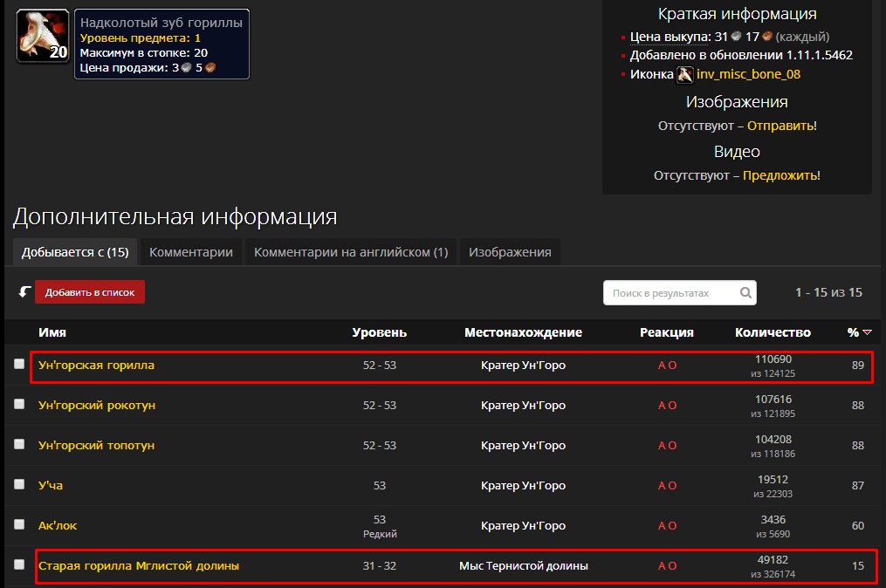Click the Отправить screenshot link
This screenshot has width=886, height=588.
[x=781, y=126]
